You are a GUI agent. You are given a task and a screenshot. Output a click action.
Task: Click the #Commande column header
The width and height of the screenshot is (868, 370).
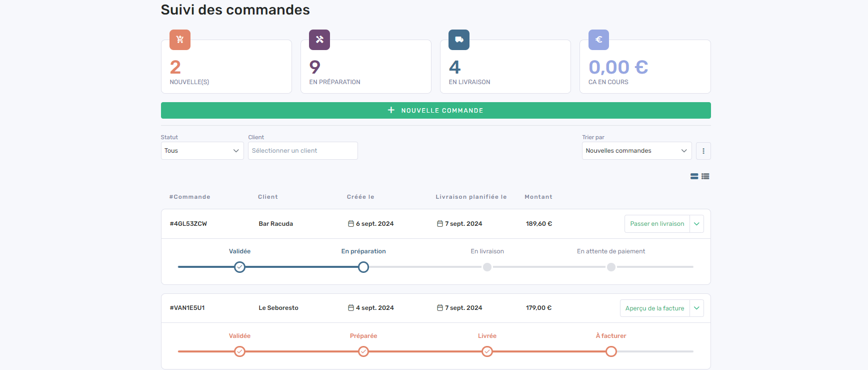pyautogui.click(x=190, y=197)
